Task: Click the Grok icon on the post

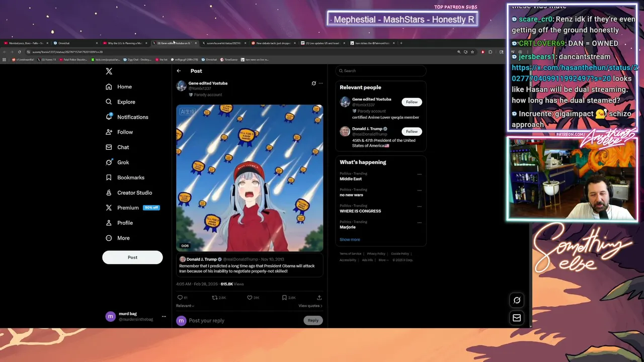Action: coord(313,83)
